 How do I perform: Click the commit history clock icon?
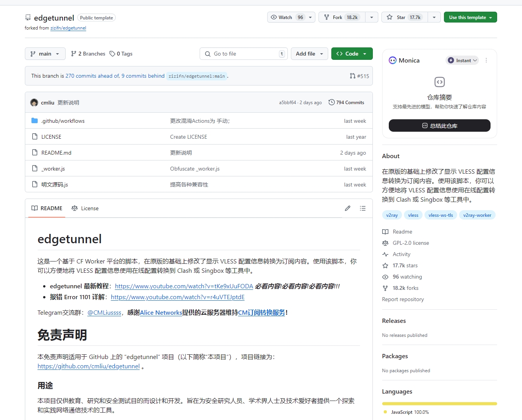click(x=331, y=102)
